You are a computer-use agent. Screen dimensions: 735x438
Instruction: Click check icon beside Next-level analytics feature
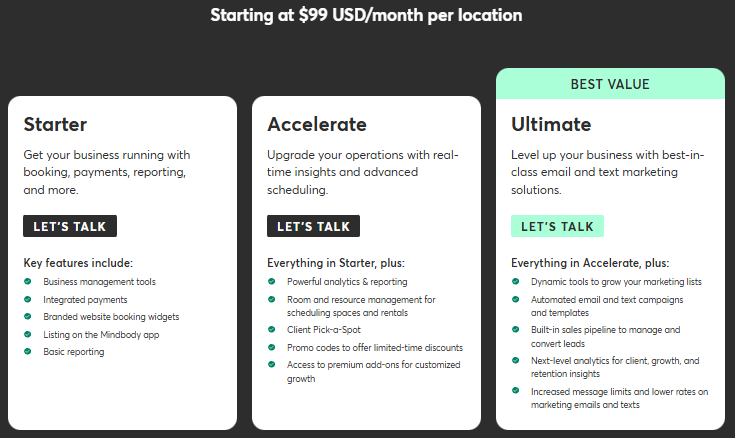[516, 358]
